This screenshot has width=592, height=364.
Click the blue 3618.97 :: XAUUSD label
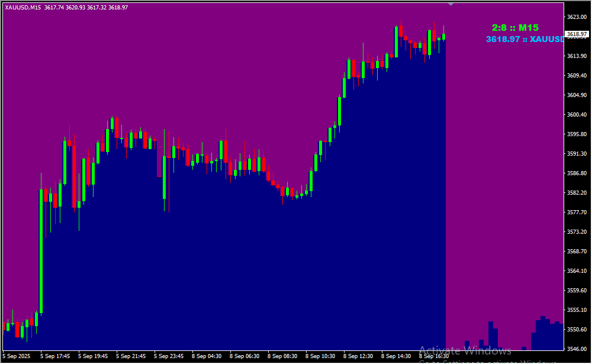525,39
